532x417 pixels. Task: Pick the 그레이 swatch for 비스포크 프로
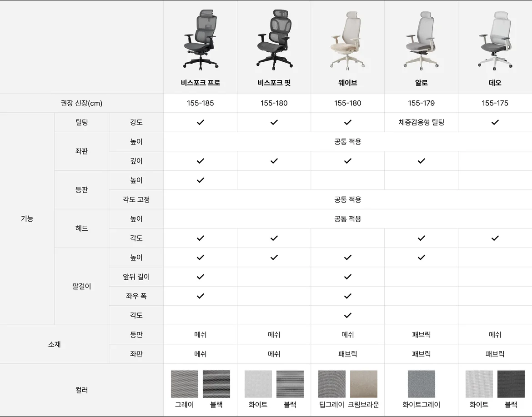coord(185,384)
